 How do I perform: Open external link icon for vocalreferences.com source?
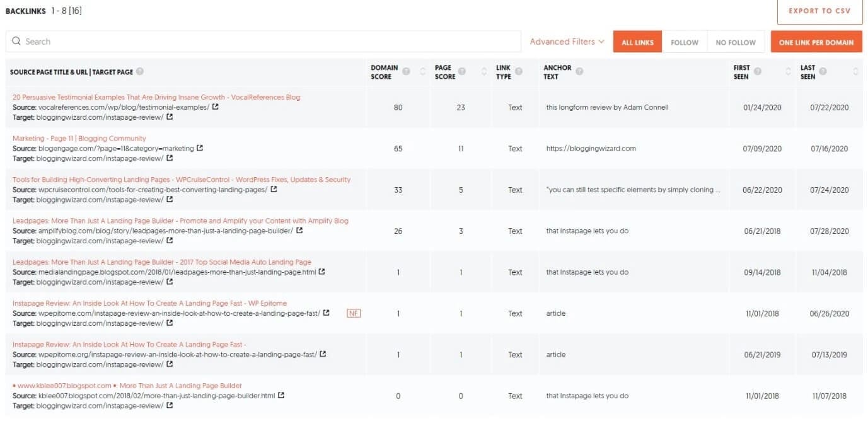click(216, 107)
